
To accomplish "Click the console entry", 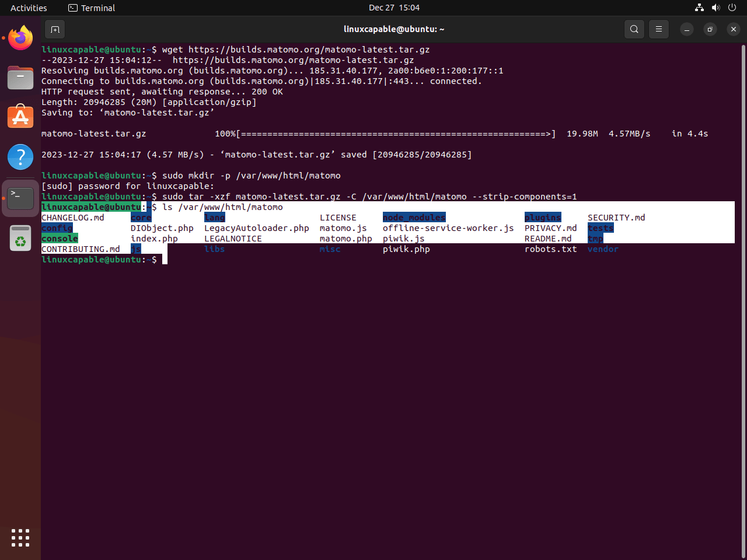I will [60, 239].
